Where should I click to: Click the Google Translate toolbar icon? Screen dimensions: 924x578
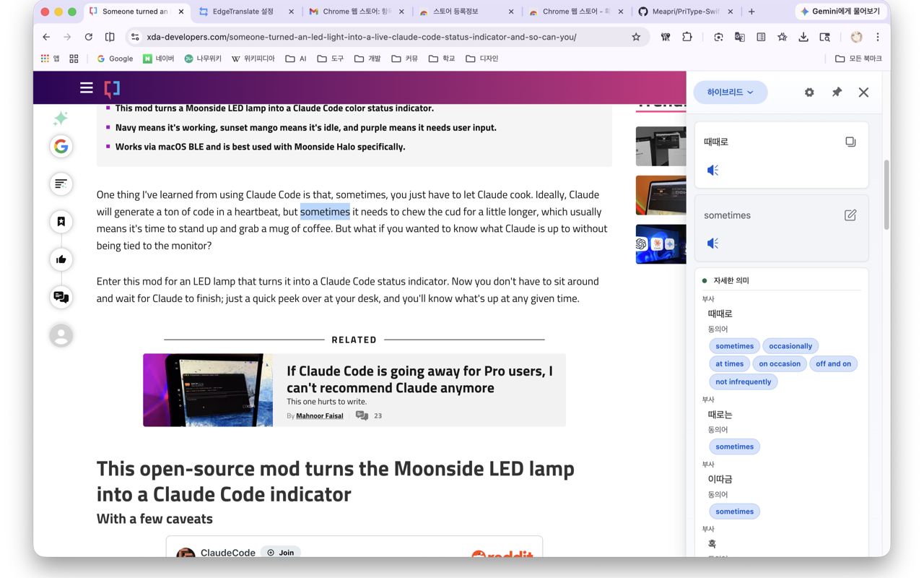pos(740,37)
